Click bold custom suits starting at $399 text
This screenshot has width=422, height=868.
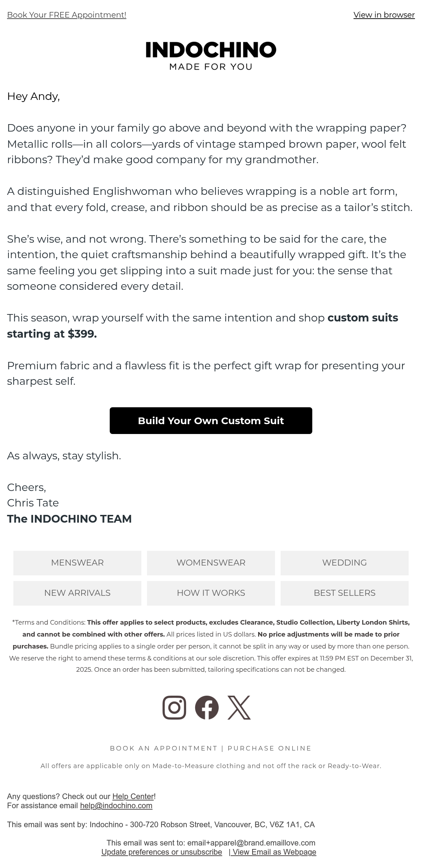click(x=203, y=326)
